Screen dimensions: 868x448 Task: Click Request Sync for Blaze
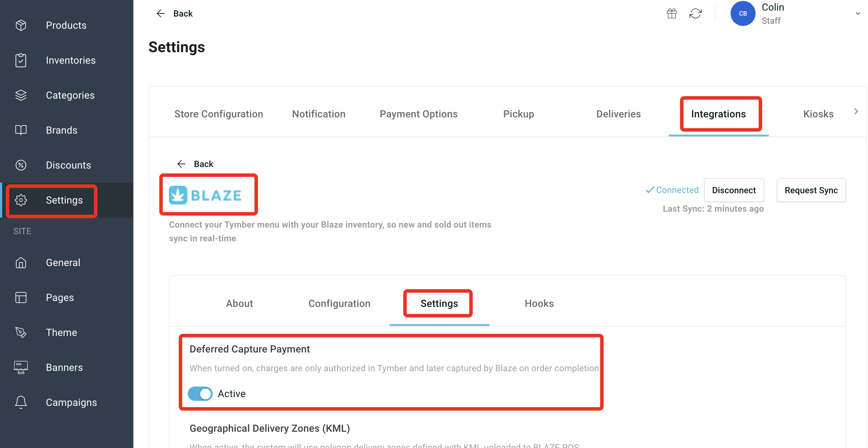(x=811, y=190)
